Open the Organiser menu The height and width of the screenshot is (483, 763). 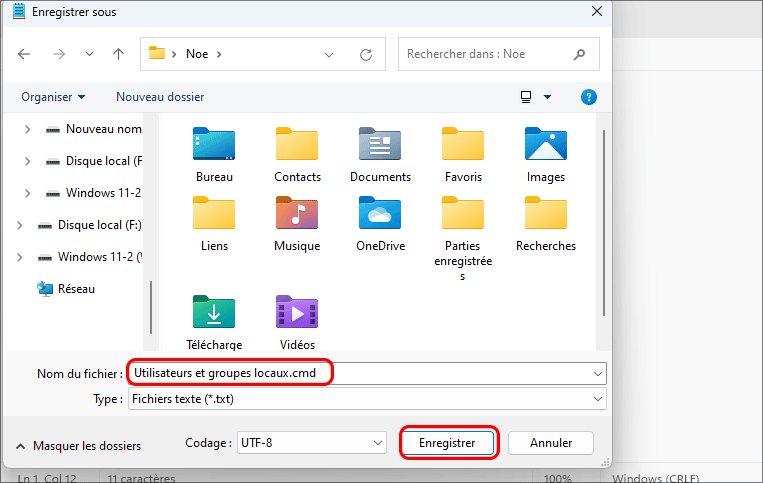(x=53, y=97)
